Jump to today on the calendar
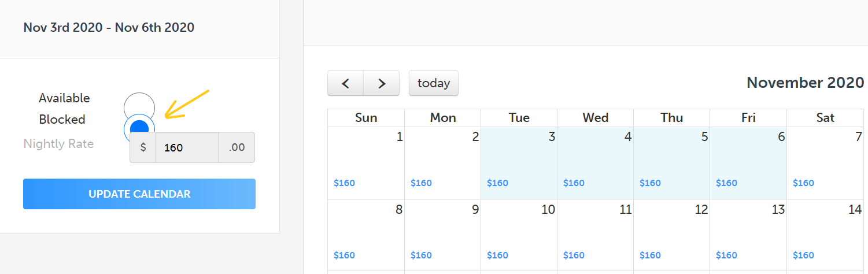The image size is (868, 274). click(434, 83)
